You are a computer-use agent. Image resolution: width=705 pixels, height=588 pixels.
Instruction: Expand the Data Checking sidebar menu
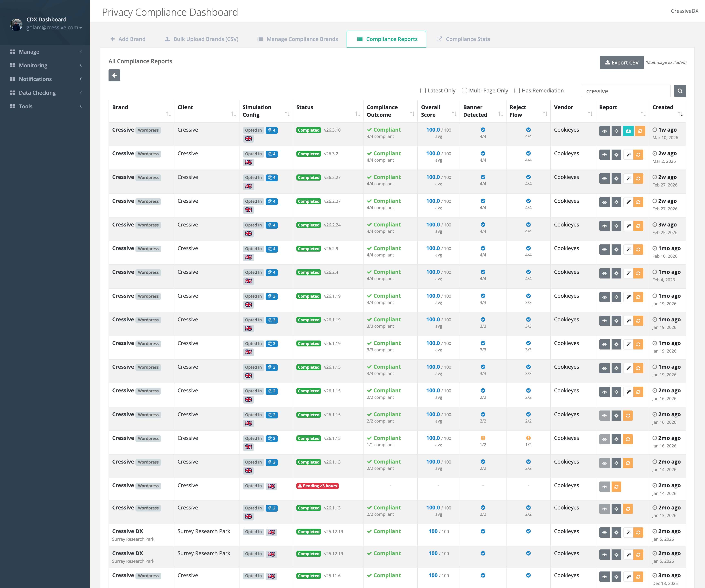tap(37, 92)
